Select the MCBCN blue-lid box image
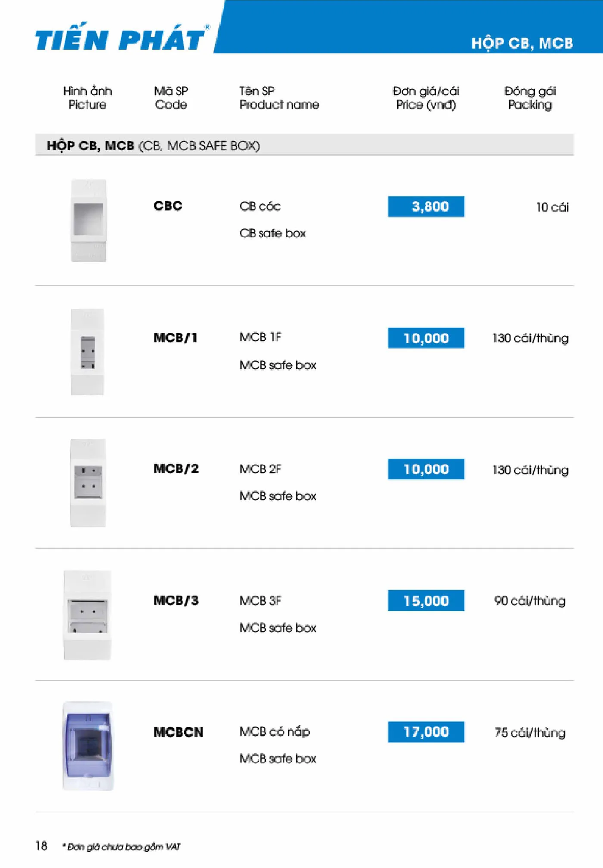This screenshot has height=868, width=603. (x=88, y=746)
